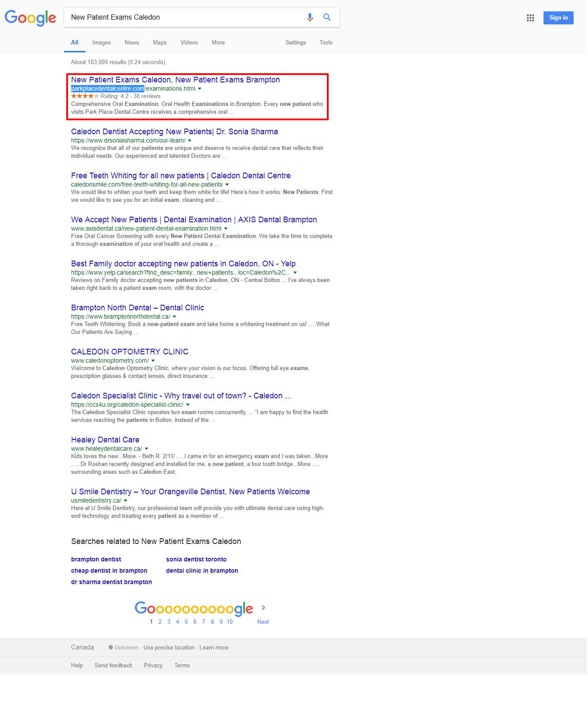Click the magnifying glass search button

[x=327, y=17]
